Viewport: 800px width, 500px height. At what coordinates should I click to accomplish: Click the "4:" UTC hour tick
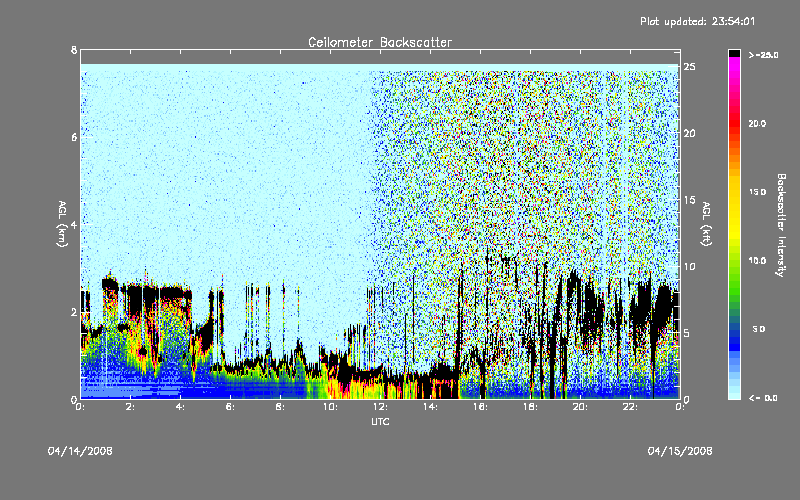tap(180, 407)
